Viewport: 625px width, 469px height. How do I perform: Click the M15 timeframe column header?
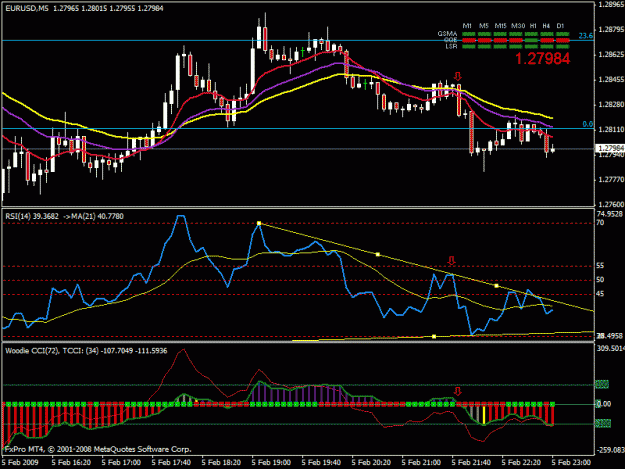(x=500, y=26)
